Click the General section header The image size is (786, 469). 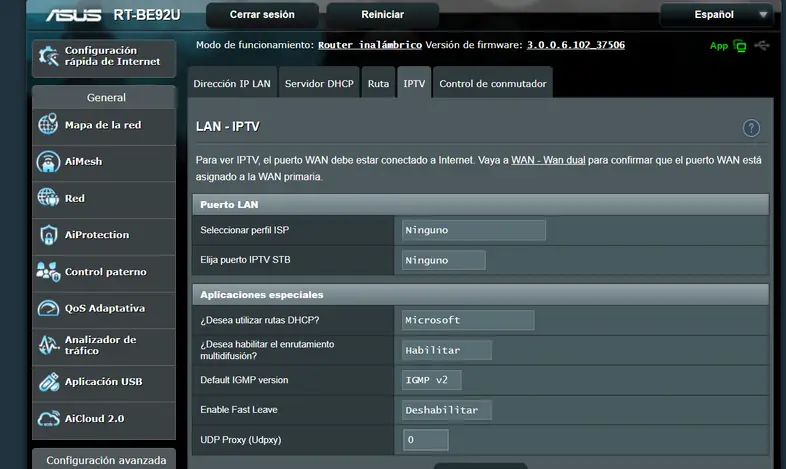point(104,97)
